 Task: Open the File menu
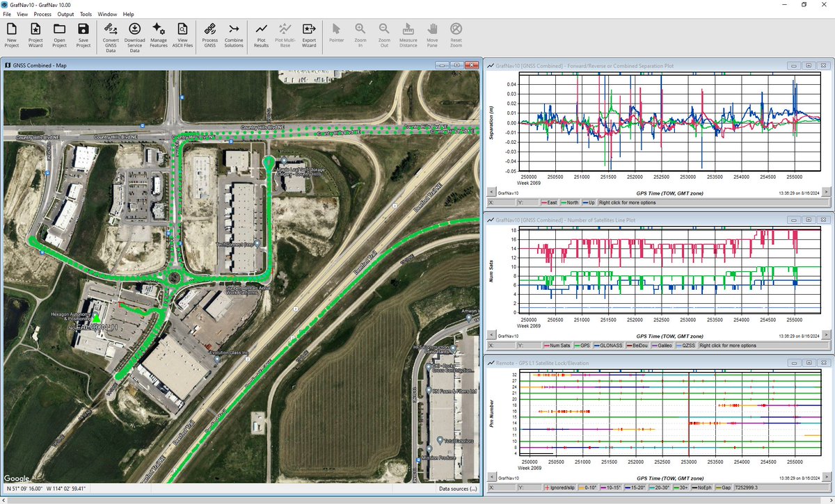pos(7,14)
